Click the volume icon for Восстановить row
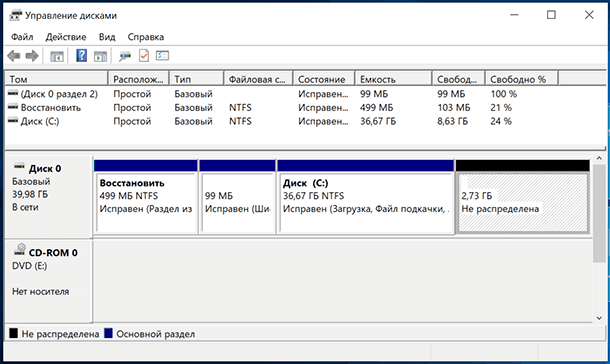Viewport: 610px width, 364px height. (x=13, y=107)
